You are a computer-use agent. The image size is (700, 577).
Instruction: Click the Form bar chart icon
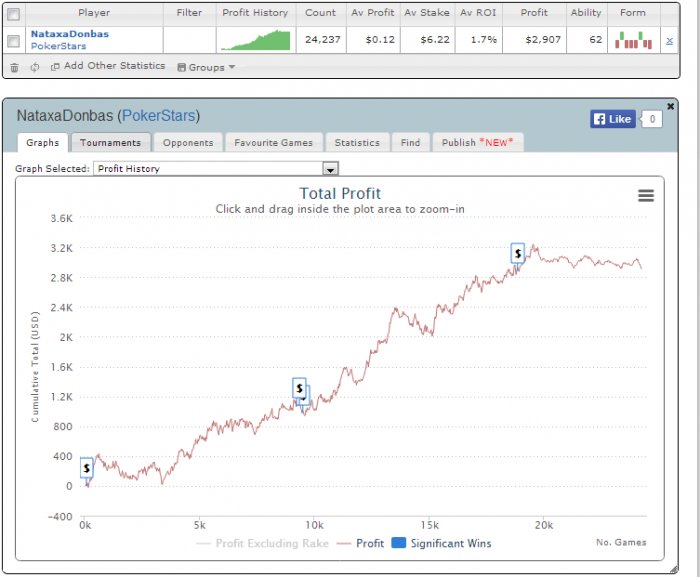(x=633, y=40)
